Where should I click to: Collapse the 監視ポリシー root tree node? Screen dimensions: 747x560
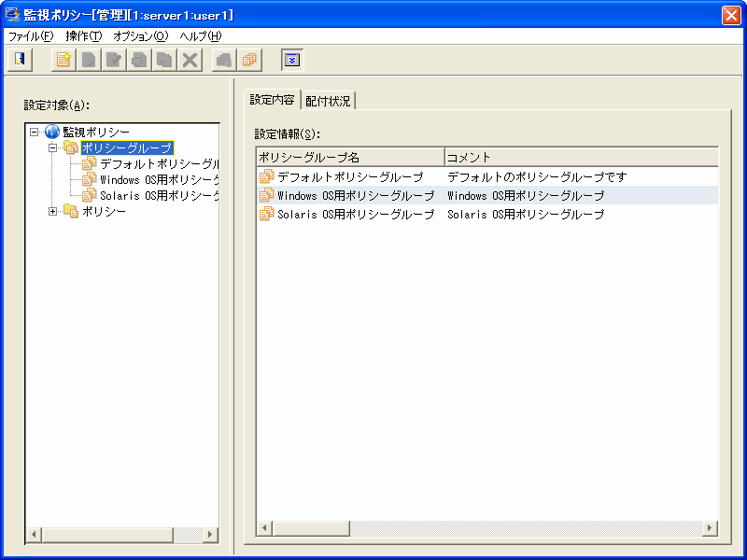coord(34,132)
